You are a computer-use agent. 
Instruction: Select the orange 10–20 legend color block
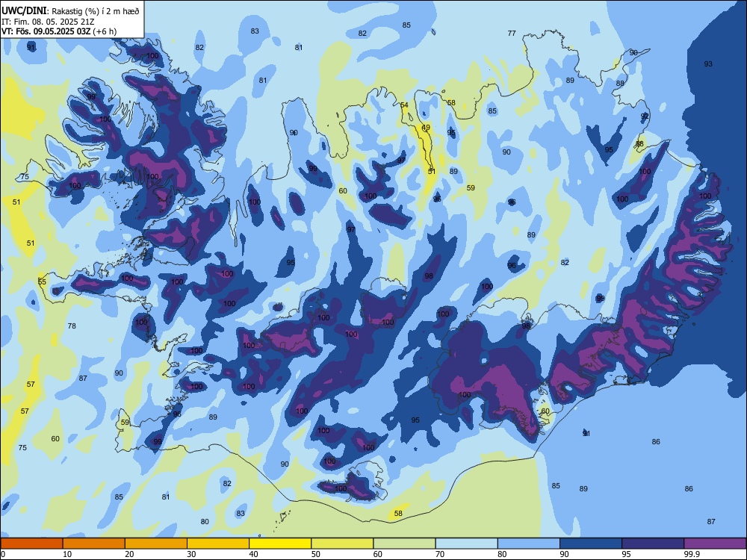point(94,544)
